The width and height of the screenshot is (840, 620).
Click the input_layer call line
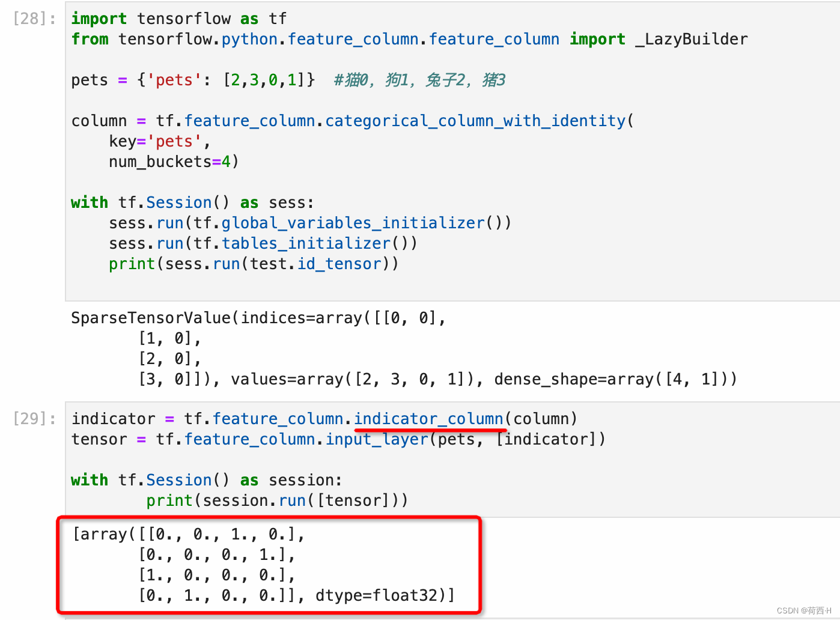[x=338, y=439]
